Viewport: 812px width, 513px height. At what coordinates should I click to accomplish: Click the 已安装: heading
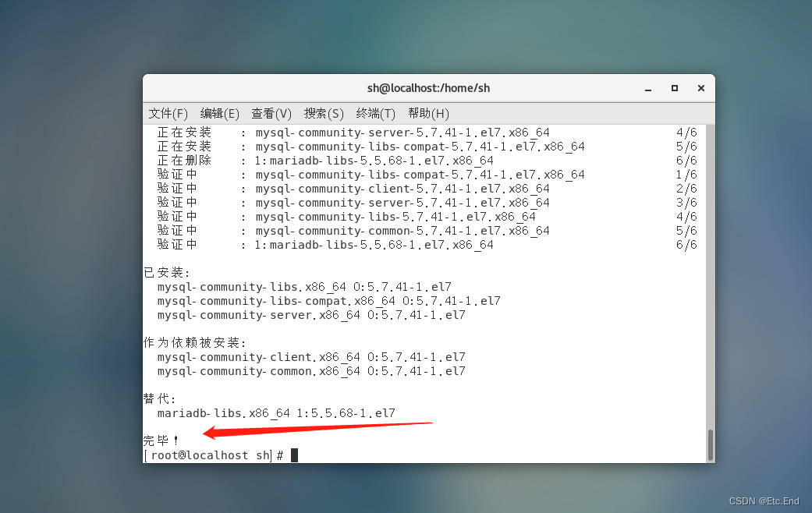(167, 272)
